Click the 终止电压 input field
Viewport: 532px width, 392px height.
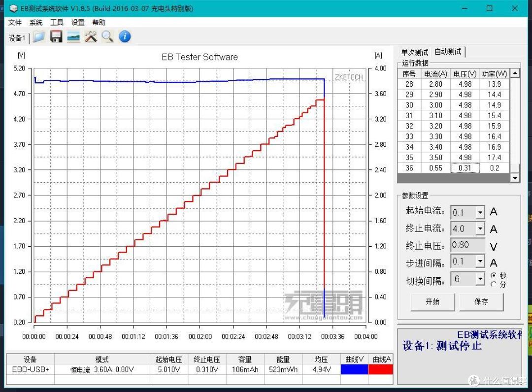[468, 245]
